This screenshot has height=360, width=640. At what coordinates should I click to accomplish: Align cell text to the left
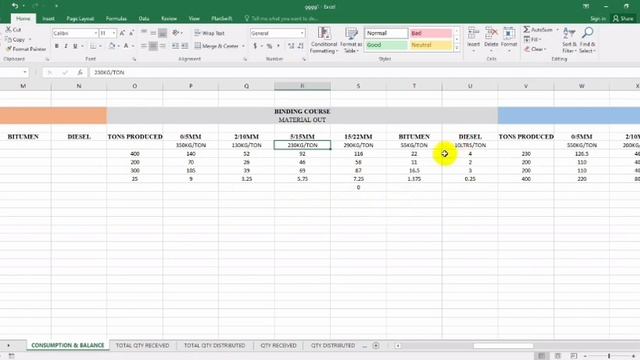tap(144, 46)
